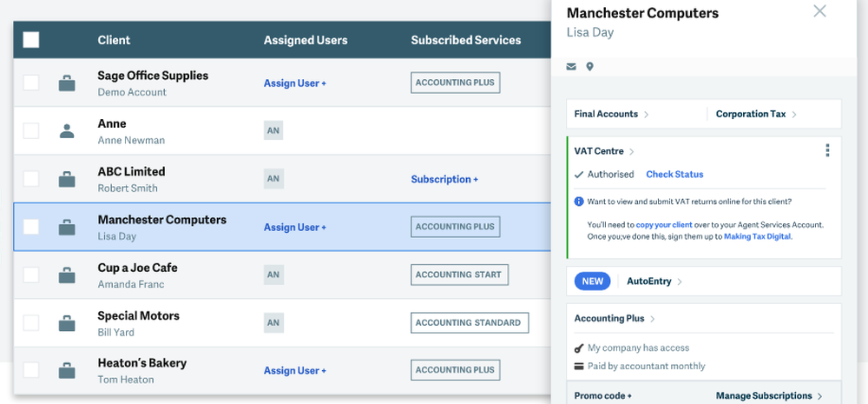Check the ABC Limited row checkbox
This screenshot has width=868, height=404.
click(x=31, y=179)
